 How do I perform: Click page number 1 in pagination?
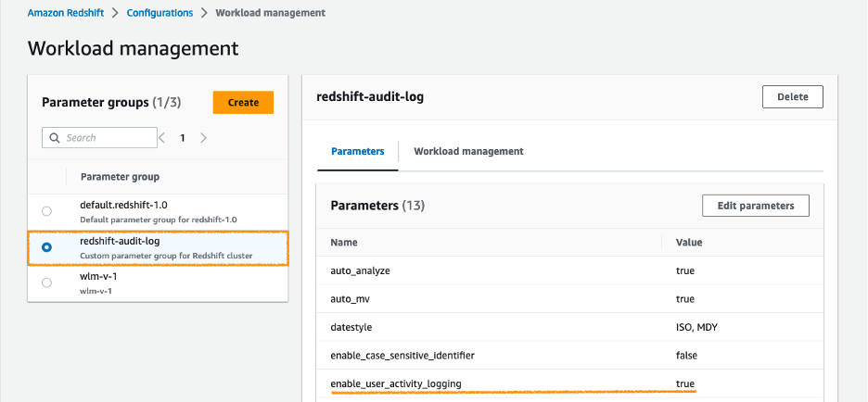pos(183,138)
